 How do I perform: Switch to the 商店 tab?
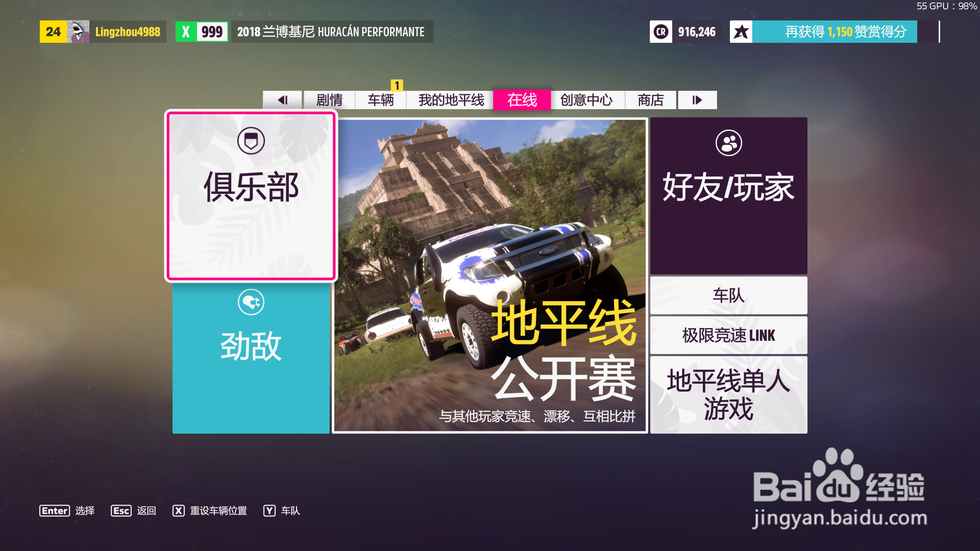[x=651, y=100]
